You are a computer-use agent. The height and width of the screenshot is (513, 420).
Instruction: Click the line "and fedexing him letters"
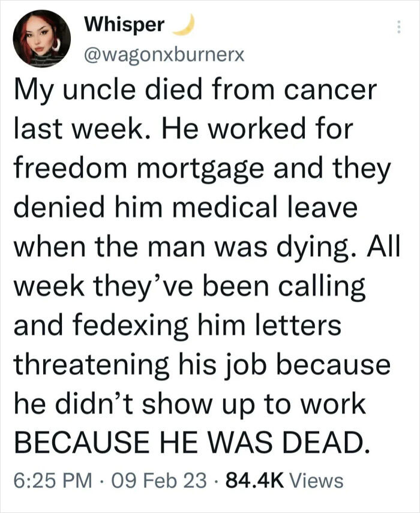(x=177, y=326)
